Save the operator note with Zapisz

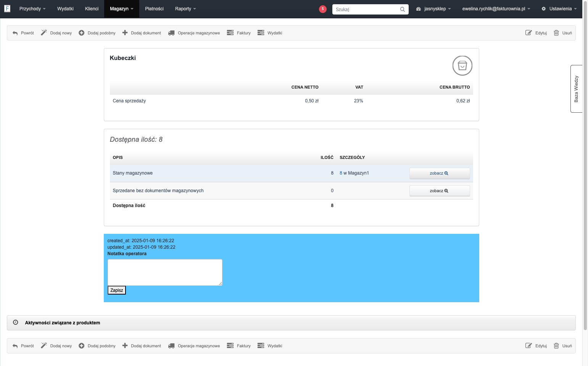[117, 290]
